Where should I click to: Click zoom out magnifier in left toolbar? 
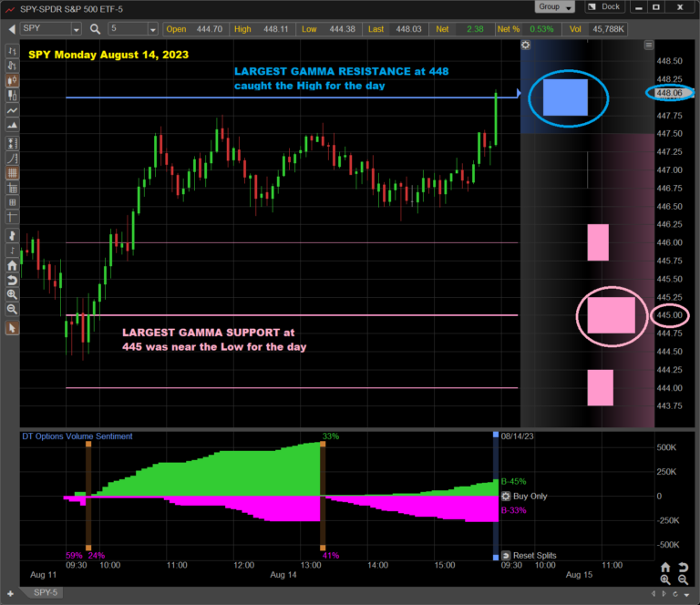pyautogui.click(x=12, y=311)
